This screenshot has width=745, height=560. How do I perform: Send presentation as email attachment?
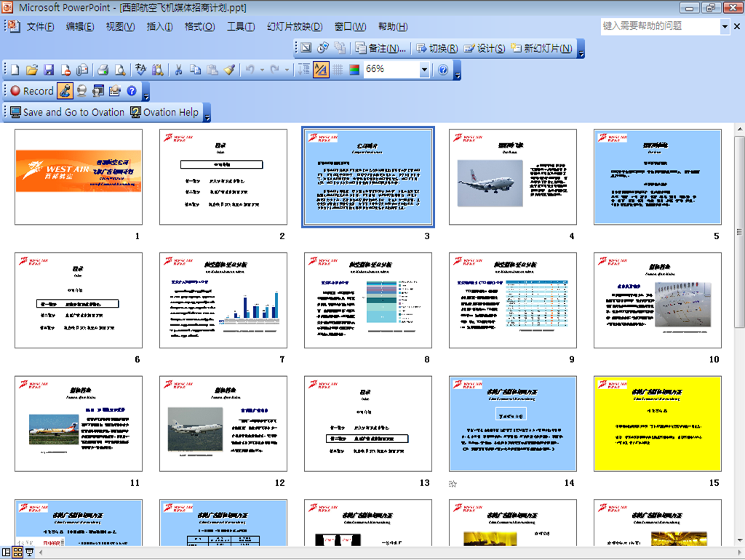point(82,70)
